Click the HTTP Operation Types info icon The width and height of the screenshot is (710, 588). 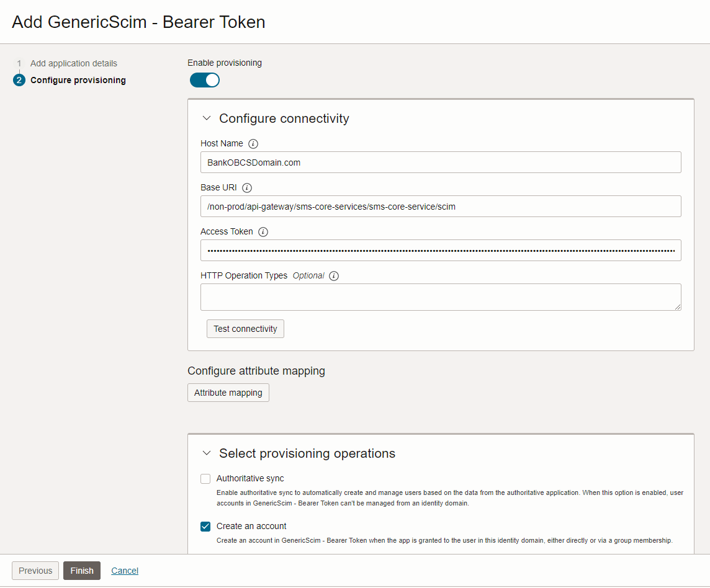pos(334,276)
